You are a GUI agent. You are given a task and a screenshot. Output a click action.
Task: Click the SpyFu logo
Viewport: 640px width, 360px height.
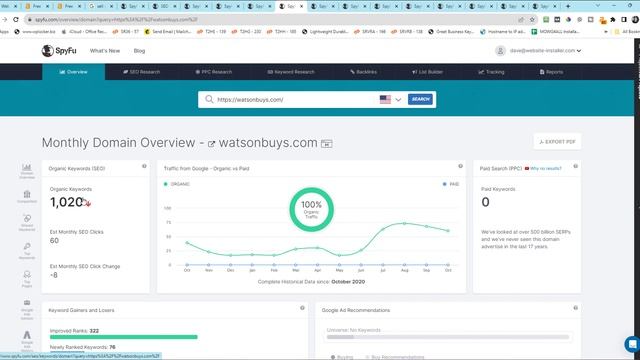coord(59,51)
